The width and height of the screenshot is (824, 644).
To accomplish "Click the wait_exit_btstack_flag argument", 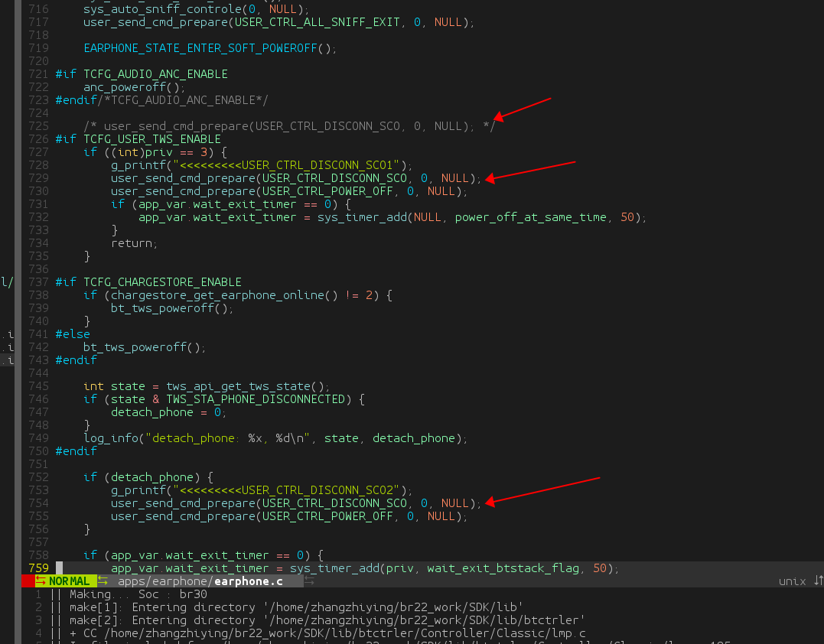I will [503, 568].
